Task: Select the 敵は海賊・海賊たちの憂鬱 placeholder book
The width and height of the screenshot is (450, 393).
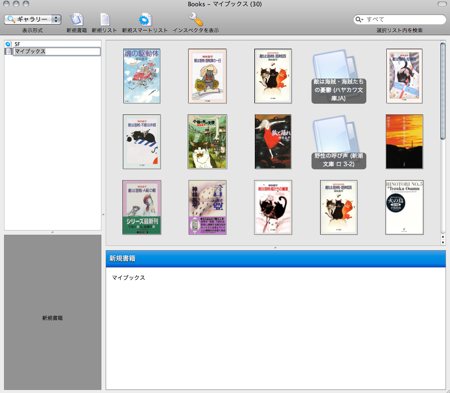Action: click(339, 77)
